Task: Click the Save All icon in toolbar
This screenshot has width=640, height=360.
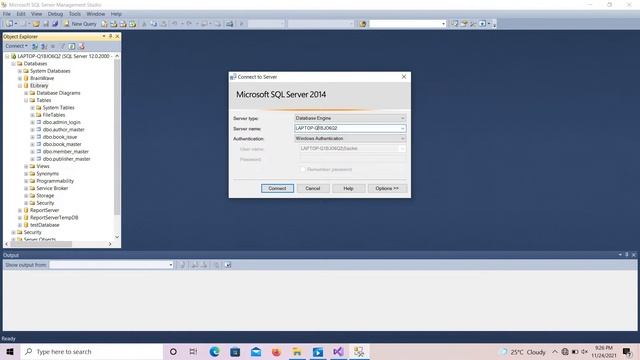Action: coord(55,24)
